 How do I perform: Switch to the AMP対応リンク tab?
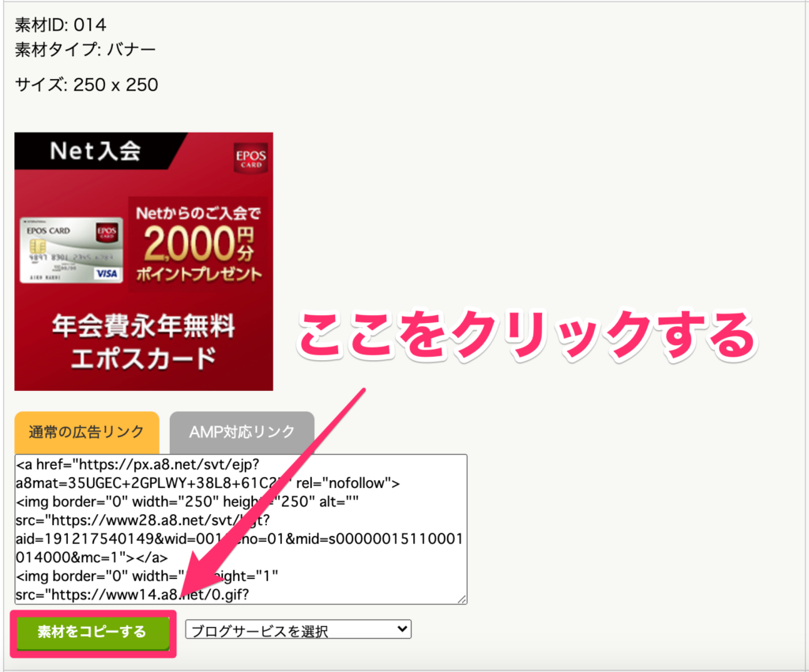click(242, 432)
